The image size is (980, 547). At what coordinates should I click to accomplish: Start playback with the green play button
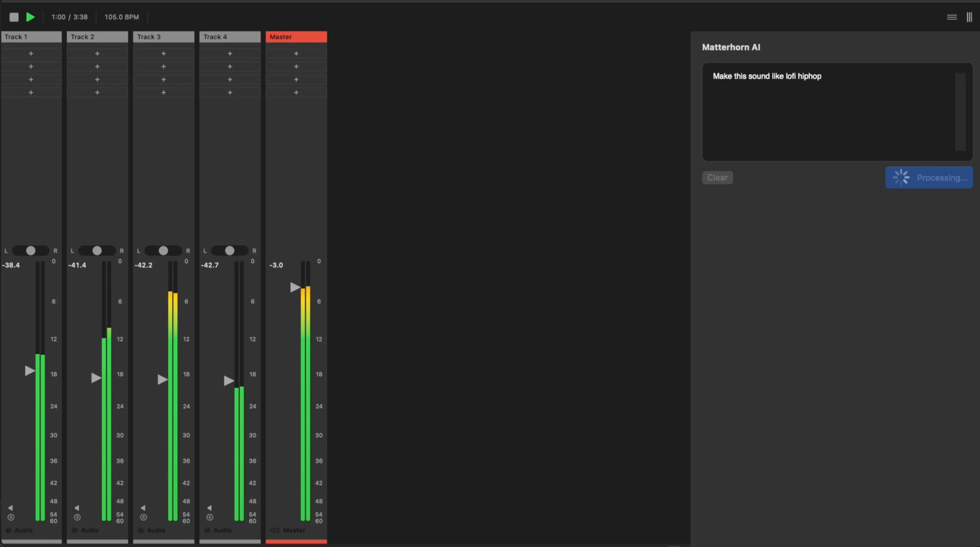tap(30, 17)
